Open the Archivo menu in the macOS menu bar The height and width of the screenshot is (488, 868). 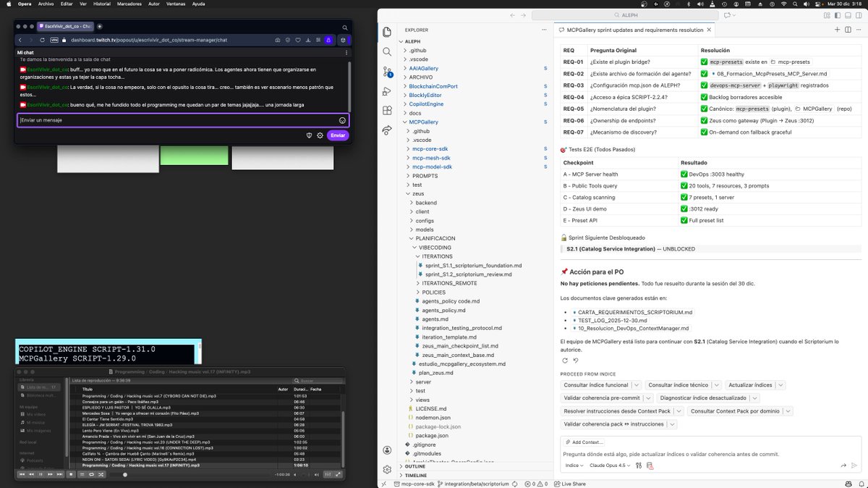[46, 4]
